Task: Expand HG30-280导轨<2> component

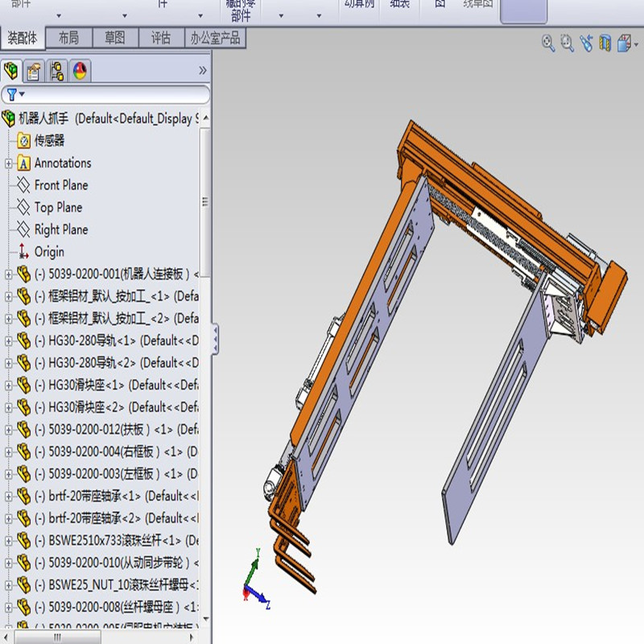Action: click(x=8, y=363)
